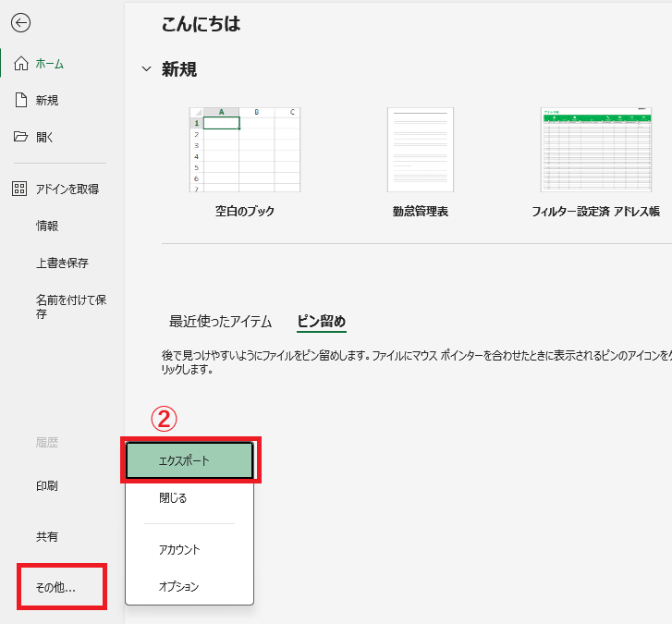Switch to the 最近使ったアイテム tab
The image size is (672, 624).
point(220,322)
